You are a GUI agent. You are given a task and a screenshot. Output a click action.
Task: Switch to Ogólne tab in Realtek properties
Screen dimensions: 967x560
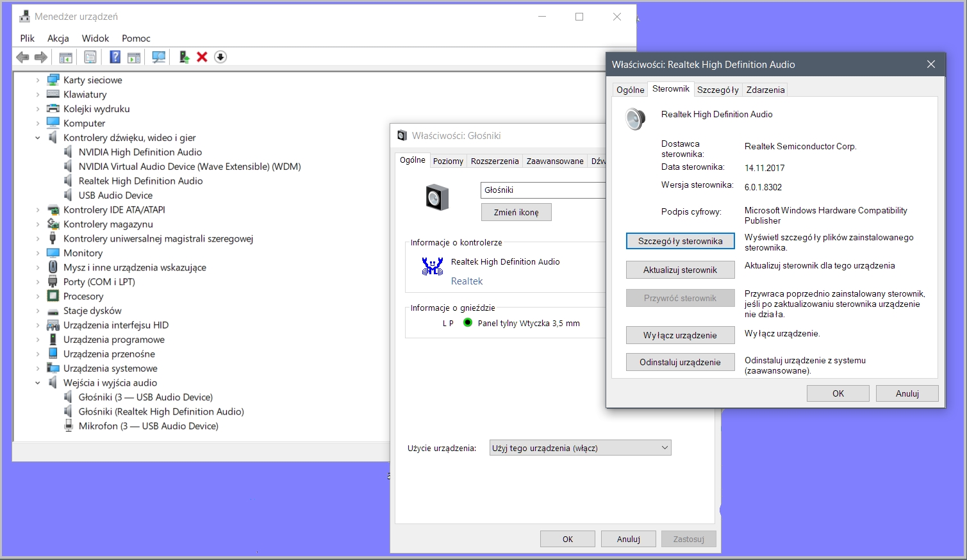point(630,90)
